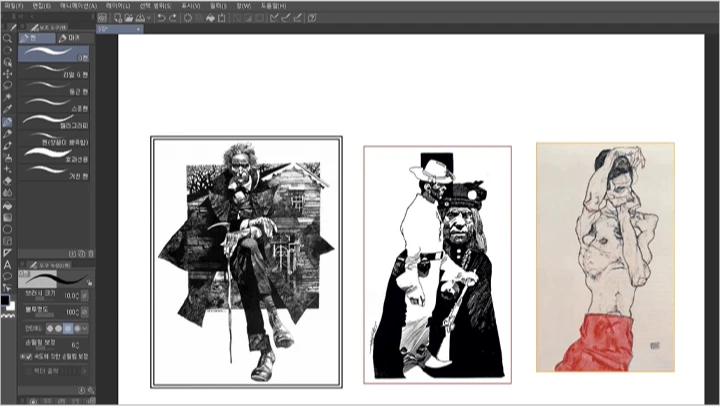
Task: Open the Edit (편집) menu
Action: (42, 6)
